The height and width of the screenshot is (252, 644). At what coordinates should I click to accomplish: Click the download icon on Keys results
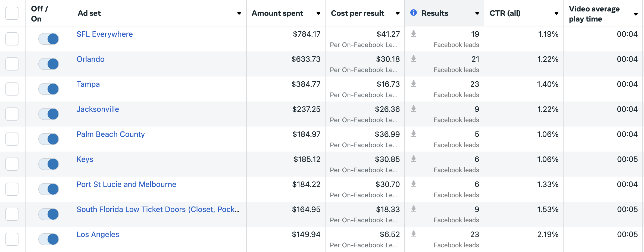click(x=414, y=159)
